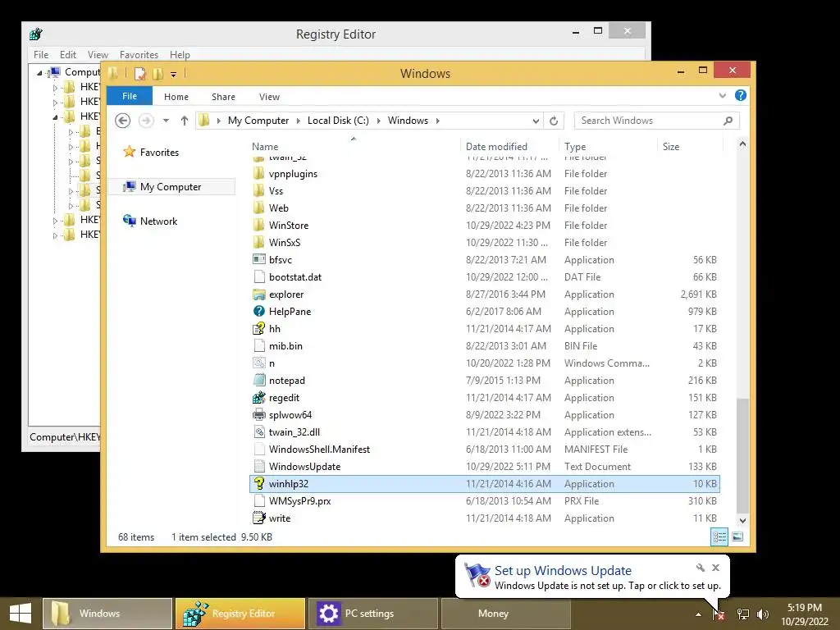Click the regedit application icon in the file list

tap(258, 398)
